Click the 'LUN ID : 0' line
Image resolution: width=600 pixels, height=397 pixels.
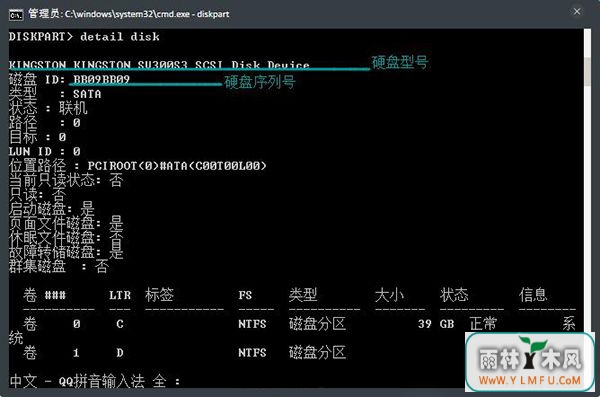(45, 152)
